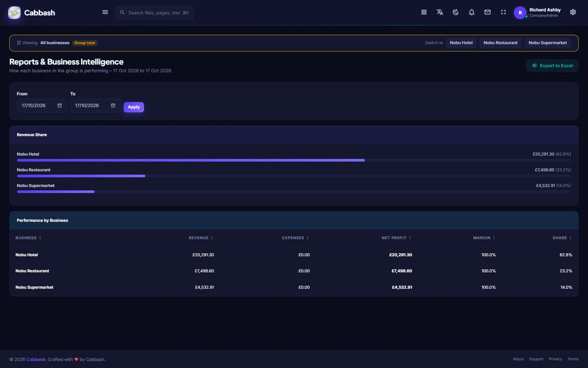Click Nobu Restaurant revenue share bar
Viewport: 588px width, 368px height.
[x=81, y=176]
